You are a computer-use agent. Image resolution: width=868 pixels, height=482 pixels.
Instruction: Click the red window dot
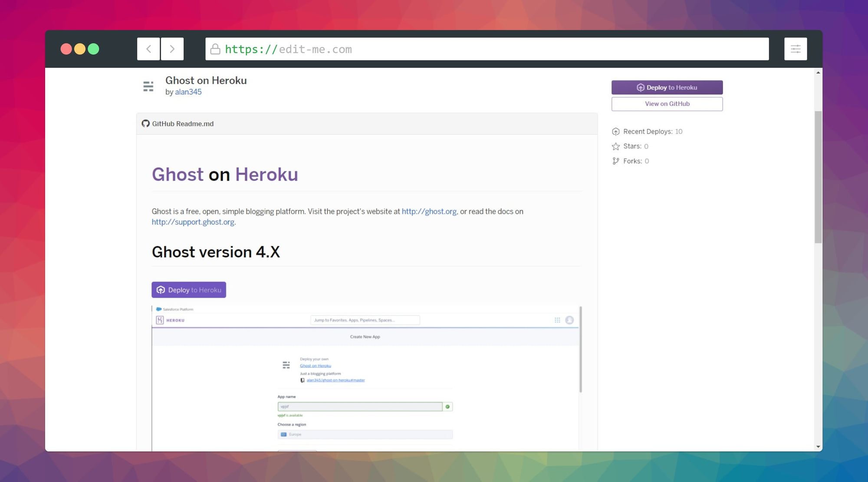tap(66, 49)
